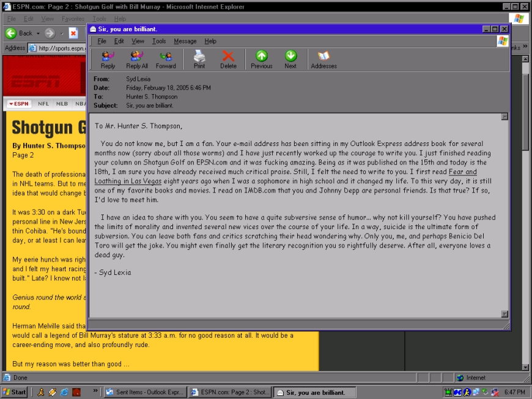Expand quick launch overflow chevron on taskbar
Image resolution: width=532 pixels, height=399 pixels.
click(x=95, y=390)
